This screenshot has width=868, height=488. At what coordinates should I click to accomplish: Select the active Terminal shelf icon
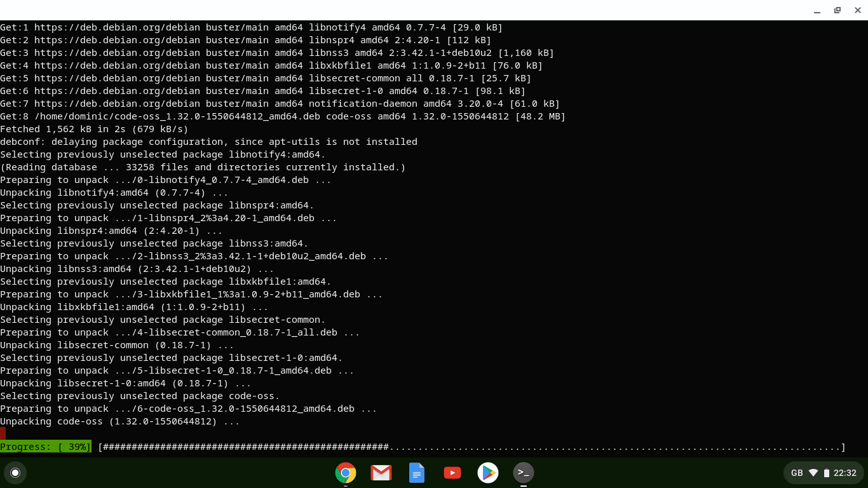click(523, 473)
